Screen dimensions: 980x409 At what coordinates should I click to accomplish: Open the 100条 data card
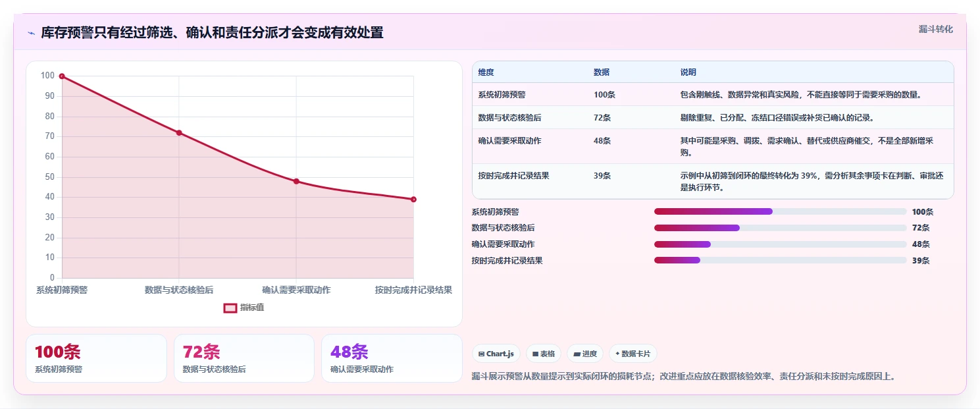coord(96,358)
